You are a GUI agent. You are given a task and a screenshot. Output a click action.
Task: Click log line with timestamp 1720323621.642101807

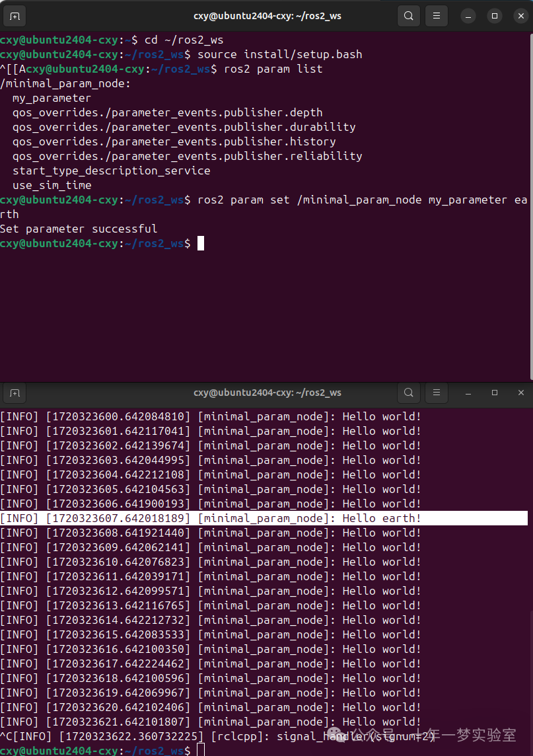211,722
